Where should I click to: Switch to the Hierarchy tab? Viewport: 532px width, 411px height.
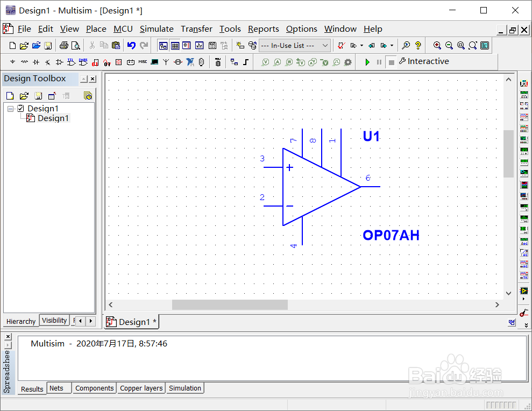(21, 321)
